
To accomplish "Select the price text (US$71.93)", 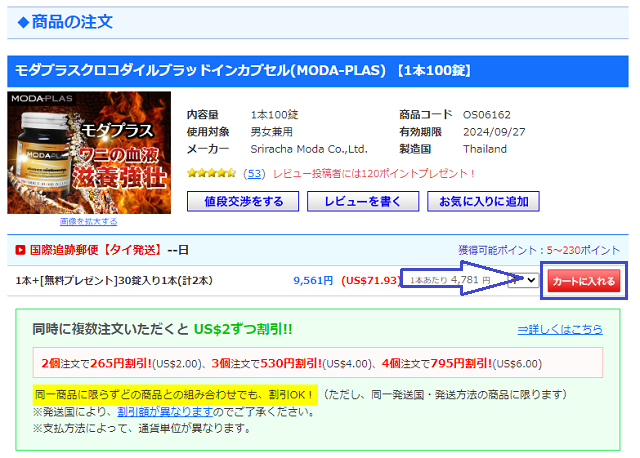I will coord(371,280).
